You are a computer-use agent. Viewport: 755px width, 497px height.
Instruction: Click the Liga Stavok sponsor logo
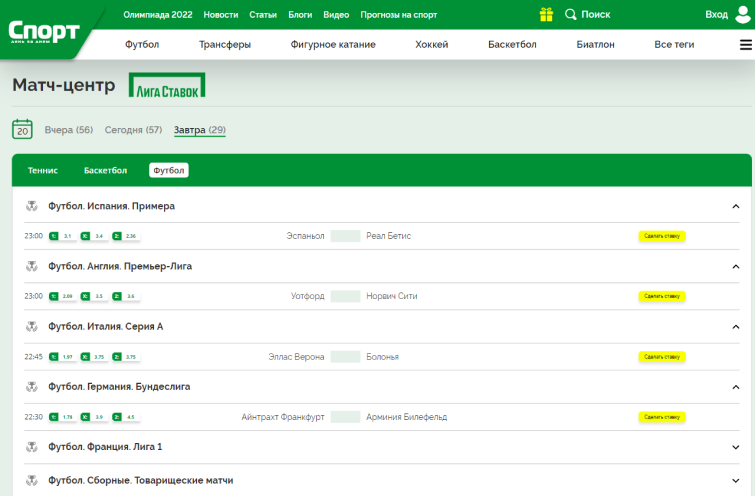pyautogui.click(x=167, y=86)
